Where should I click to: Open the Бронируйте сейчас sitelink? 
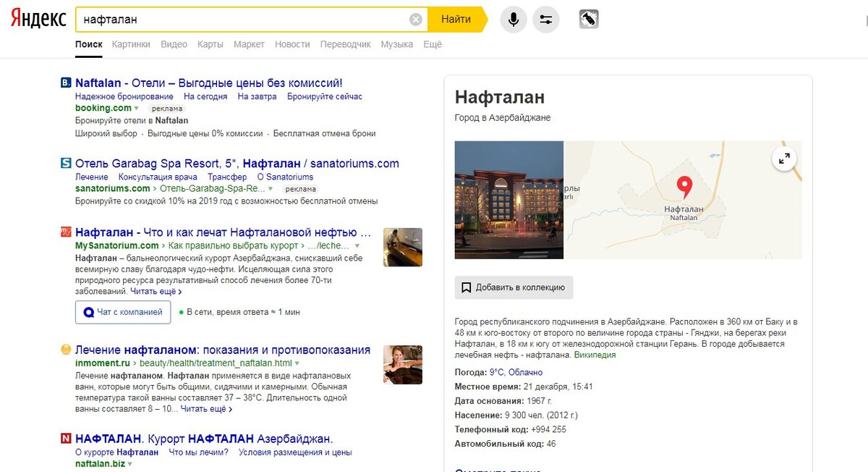[x=325, y=96]
